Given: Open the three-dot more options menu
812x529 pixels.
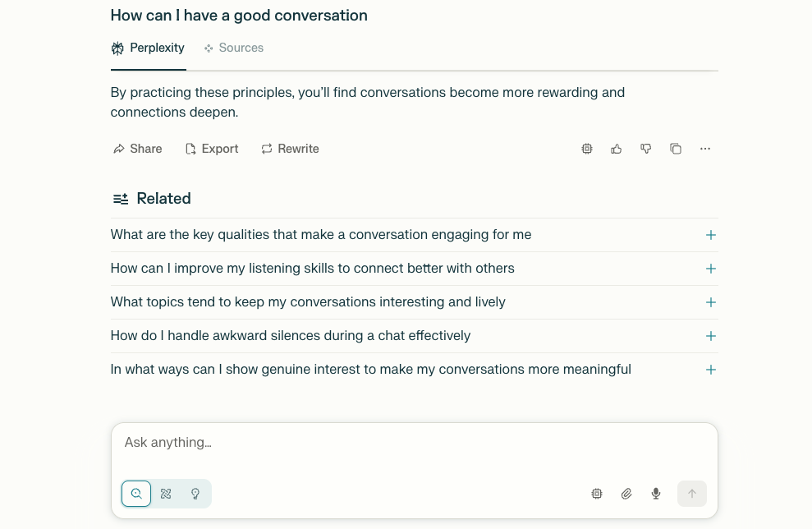Looking at the screenshot, I should [x=705, y=149].
